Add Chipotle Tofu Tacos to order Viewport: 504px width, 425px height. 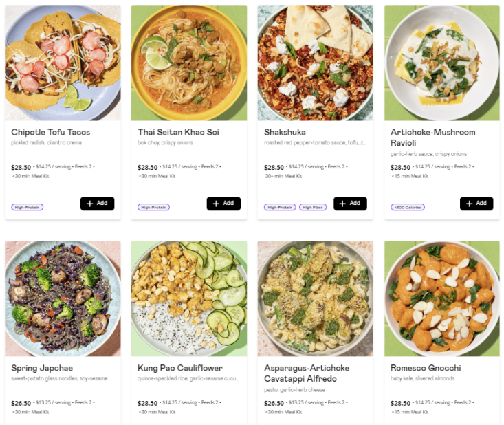tap(97, 204)
